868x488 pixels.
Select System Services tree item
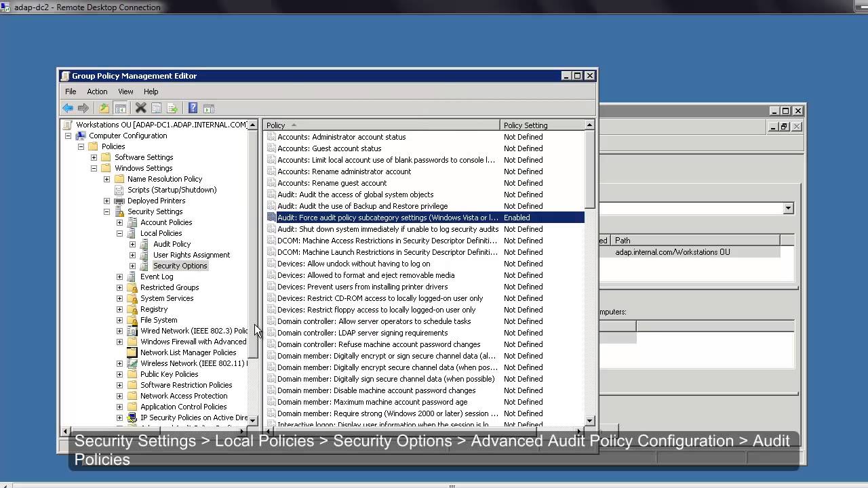click(167, 298)
